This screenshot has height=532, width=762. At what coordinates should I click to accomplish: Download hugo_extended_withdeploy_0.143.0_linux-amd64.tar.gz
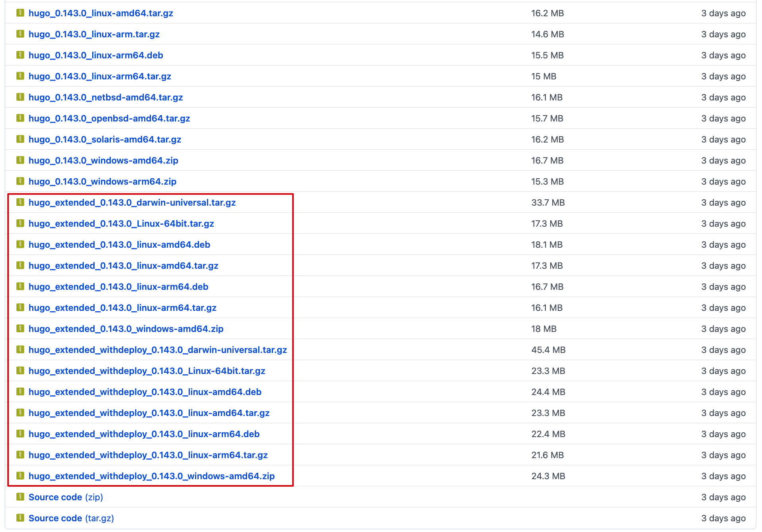149,413
